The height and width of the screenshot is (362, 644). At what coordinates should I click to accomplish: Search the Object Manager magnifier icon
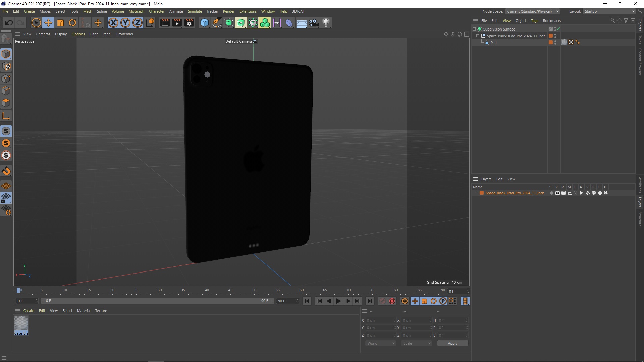[612, 21]
